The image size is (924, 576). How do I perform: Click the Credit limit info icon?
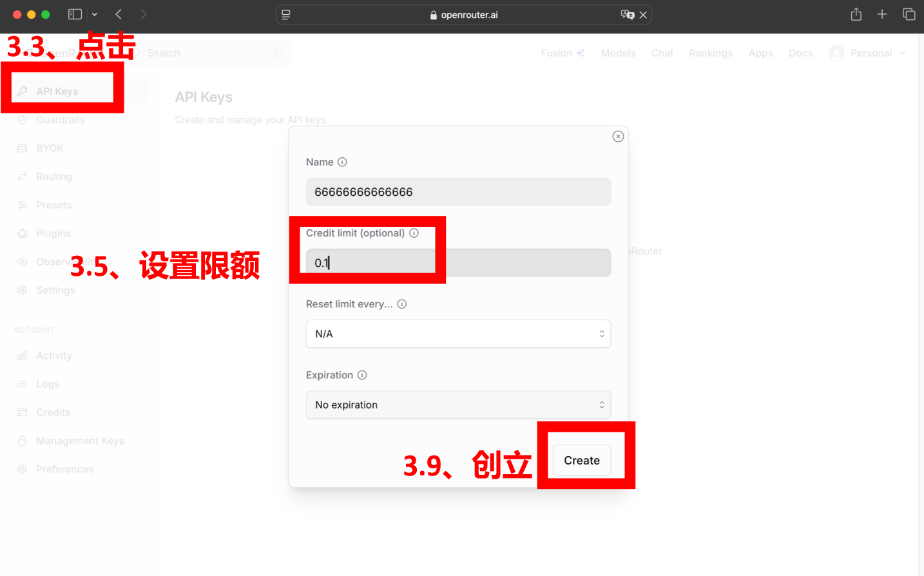pyautogui.click(x=414, y=233)
